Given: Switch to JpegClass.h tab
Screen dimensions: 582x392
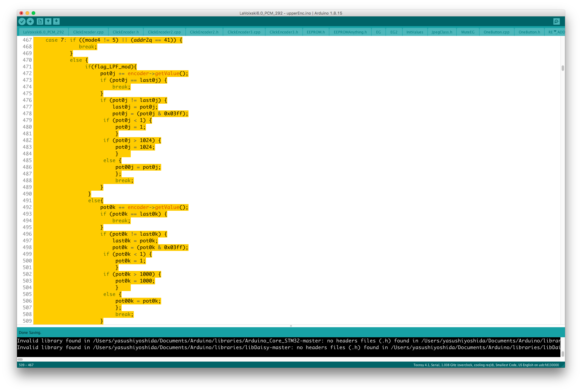Looking at the screenshot, I should tap(442, 32).
